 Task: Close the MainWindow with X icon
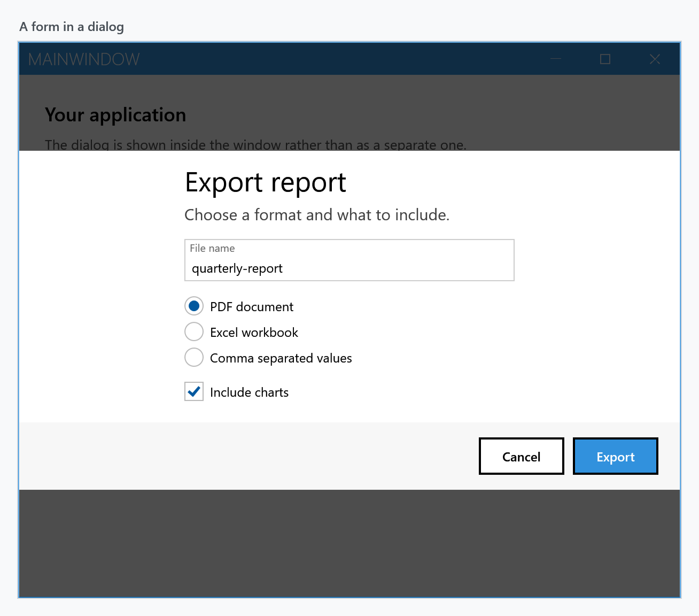(655, 59)
